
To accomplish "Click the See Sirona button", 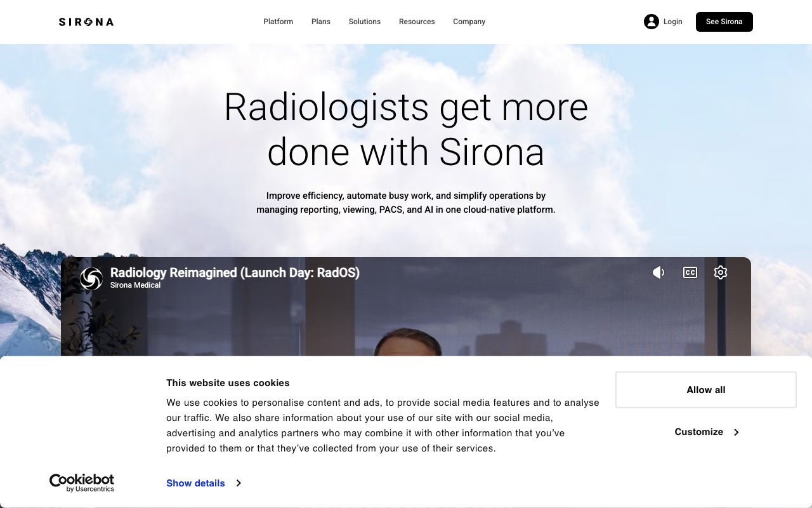I will pyautogui.click(x=724, y=22).
